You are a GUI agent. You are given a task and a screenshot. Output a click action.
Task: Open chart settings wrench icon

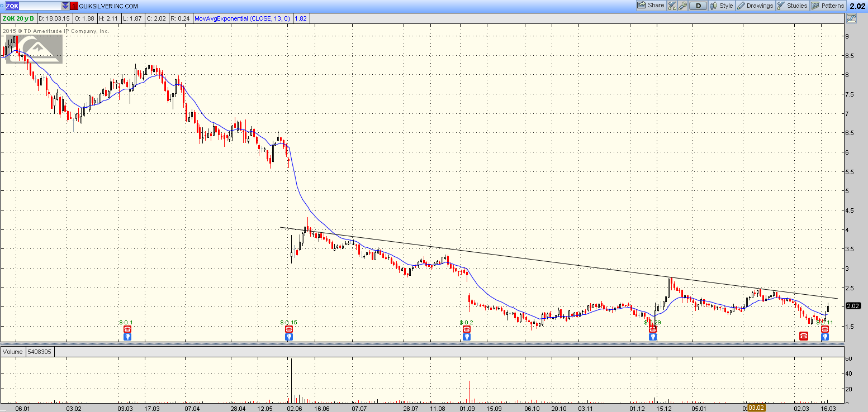(x=682, y=6)
